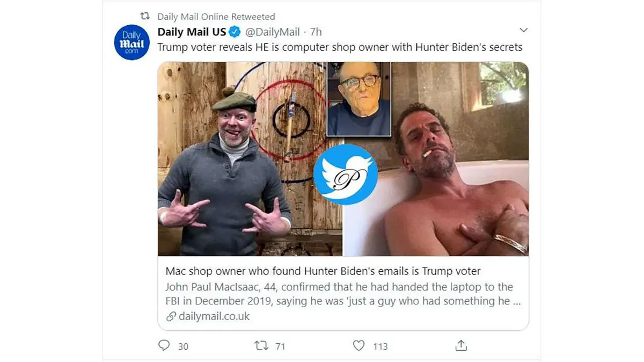Expand the tweet options chevron

pyautogui.click(x=524, y=30)
